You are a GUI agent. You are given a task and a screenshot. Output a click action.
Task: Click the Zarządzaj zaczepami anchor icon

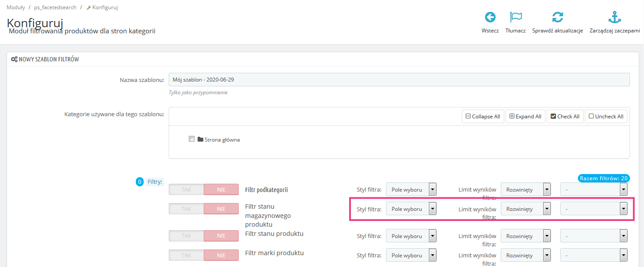point(615,18)
